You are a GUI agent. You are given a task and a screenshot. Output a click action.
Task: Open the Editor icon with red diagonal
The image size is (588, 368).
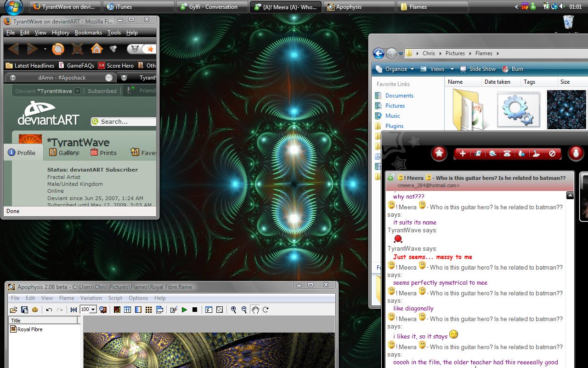pyautogui.click(x=117, y=310)
